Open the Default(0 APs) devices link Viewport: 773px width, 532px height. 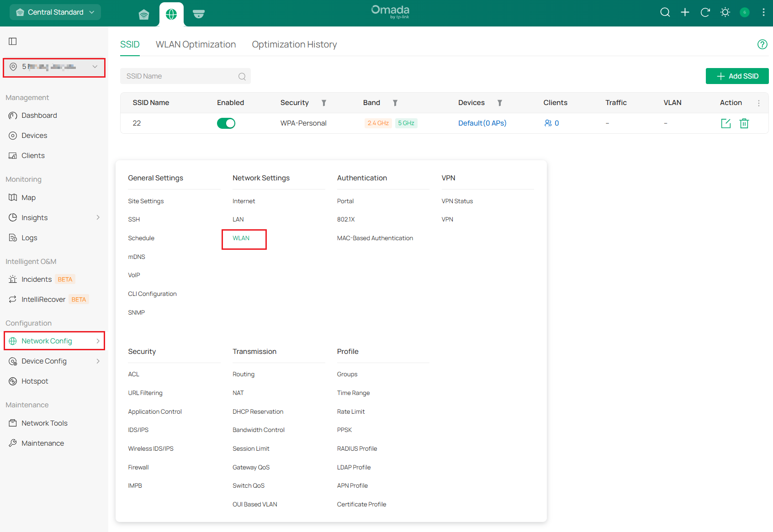coord(482,123)
